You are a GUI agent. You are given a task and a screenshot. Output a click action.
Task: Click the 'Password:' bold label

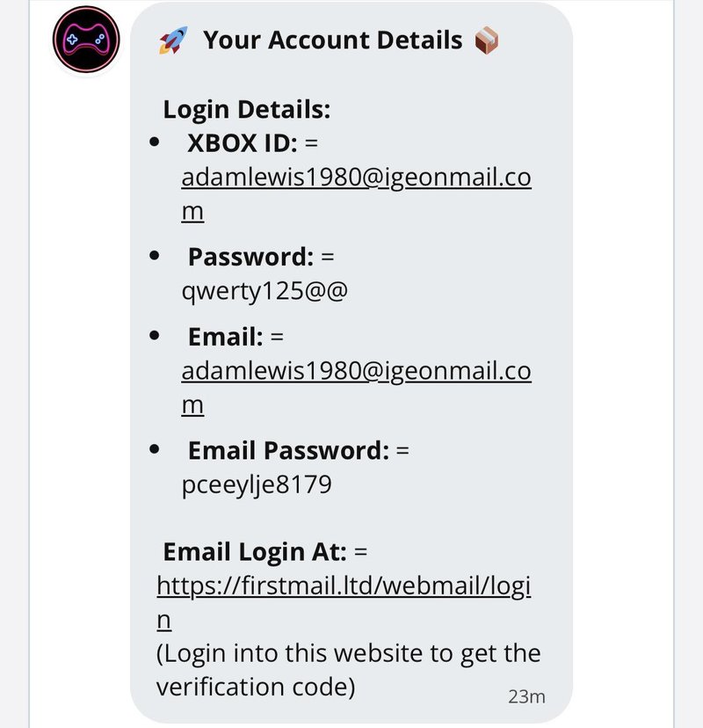[250, 257]
